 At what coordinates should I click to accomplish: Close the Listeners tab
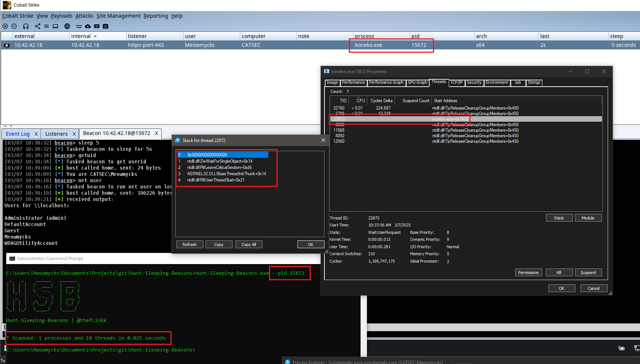tap(74, 134)
